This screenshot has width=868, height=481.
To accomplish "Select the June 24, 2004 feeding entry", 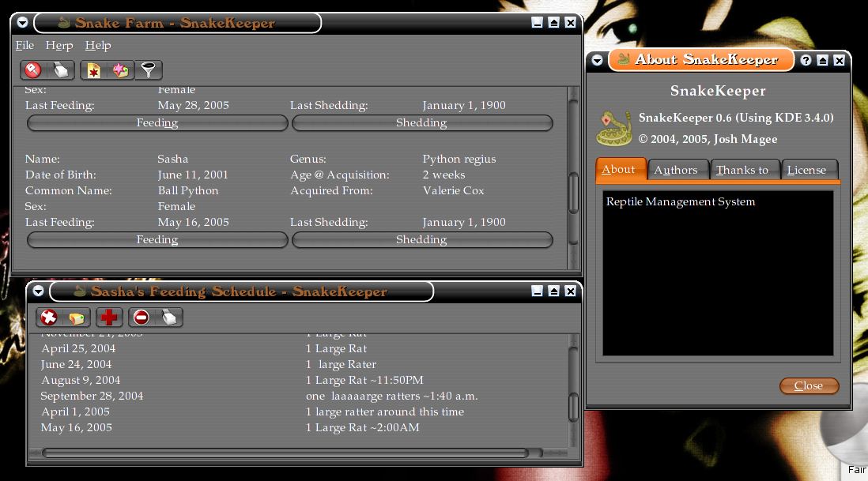I will pyautogui.click(x=77, y=364).
